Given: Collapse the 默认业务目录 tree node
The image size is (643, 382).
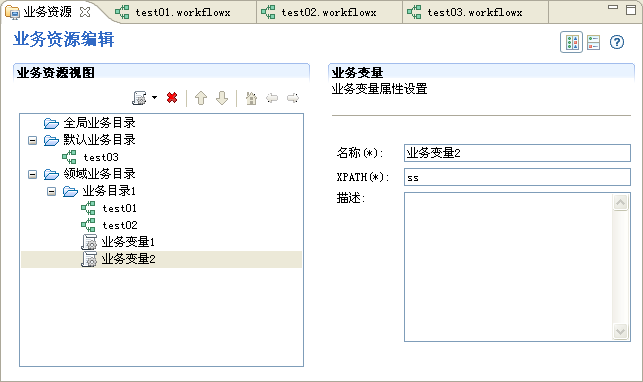Looking at the screenshot, I should coord(32,141).
